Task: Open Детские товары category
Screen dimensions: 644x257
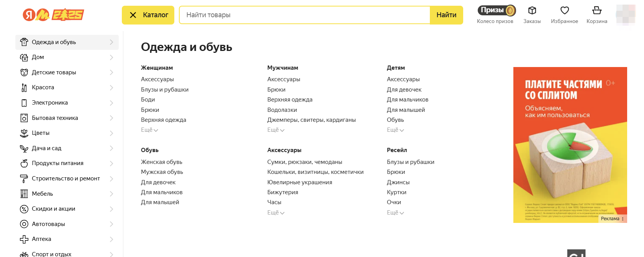Action: 67,72
